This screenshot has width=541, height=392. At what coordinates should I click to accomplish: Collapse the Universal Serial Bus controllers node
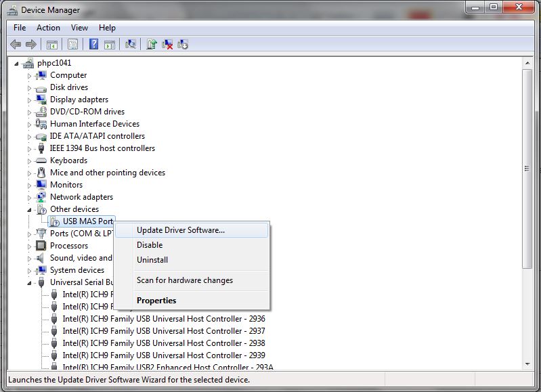point(29,283)
